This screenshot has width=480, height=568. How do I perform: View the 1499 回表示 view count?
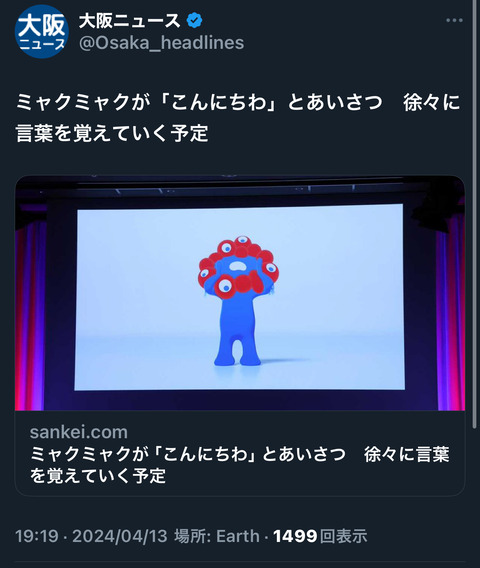[x=320, y=536]
